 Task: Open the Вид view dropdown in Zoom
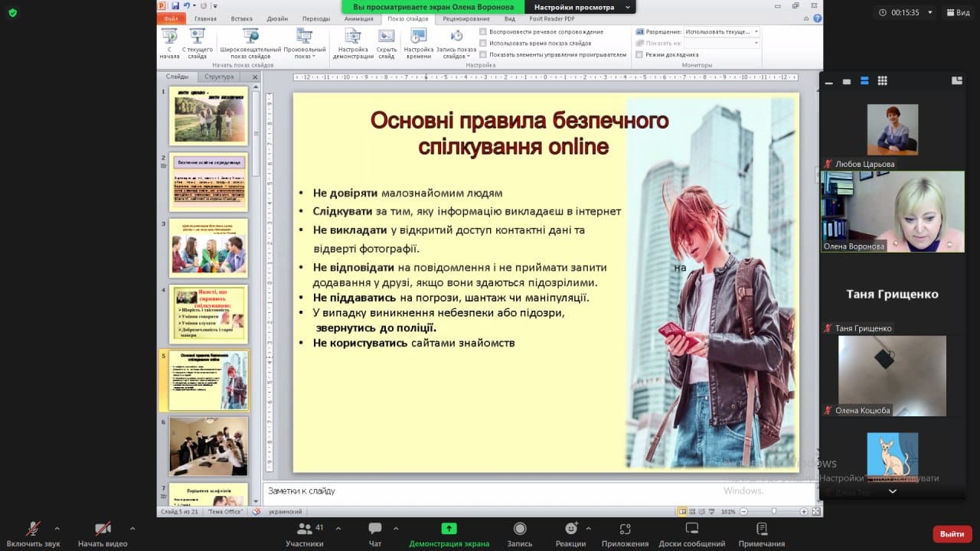pos(958,12)
